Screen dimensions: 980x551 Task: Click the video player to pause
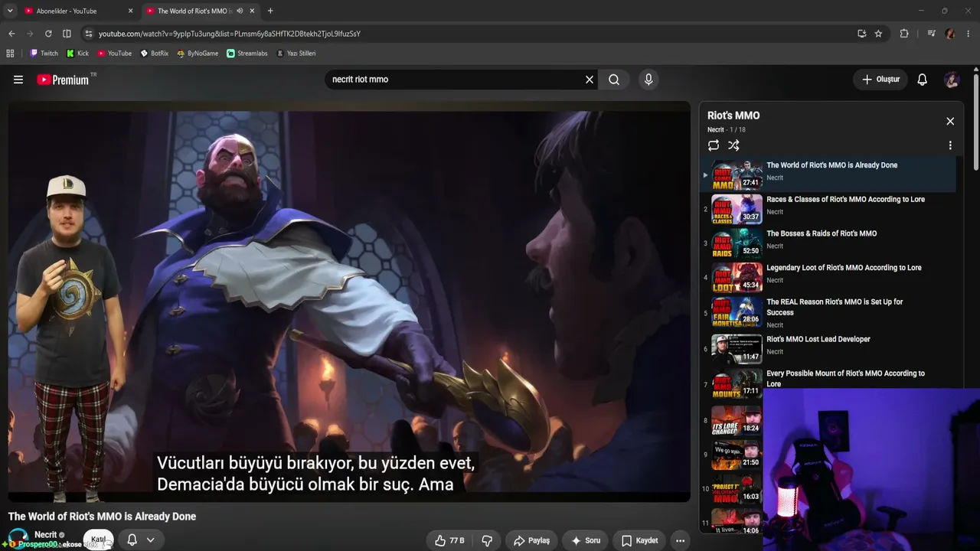pyautogui.click(x=349, y=302)
